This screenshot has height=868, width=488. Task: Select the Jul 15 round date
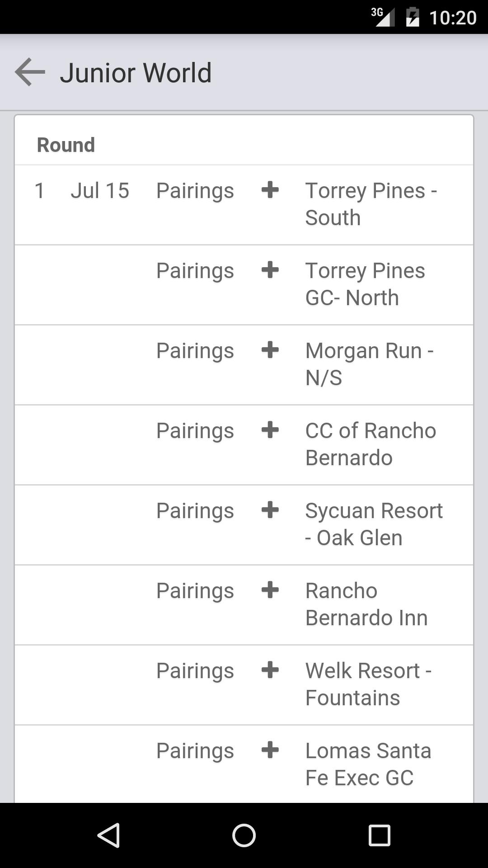click(100, 191)
